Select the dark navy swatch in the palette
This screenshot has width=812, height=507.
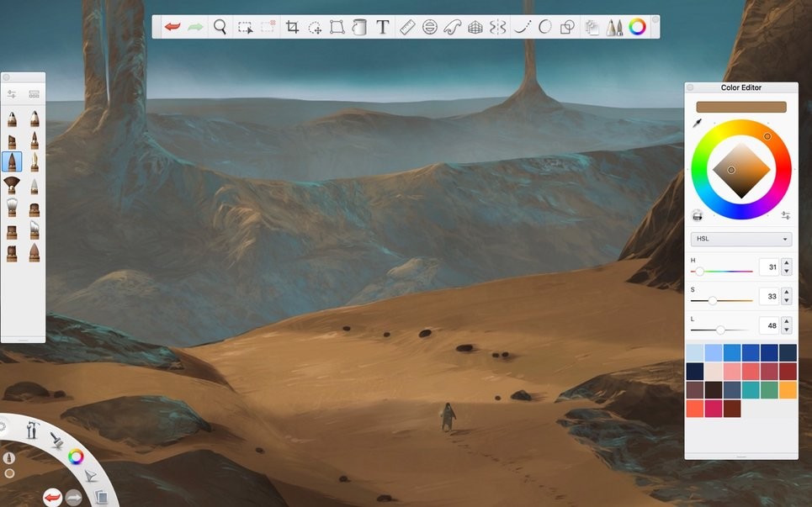point(695,370)
